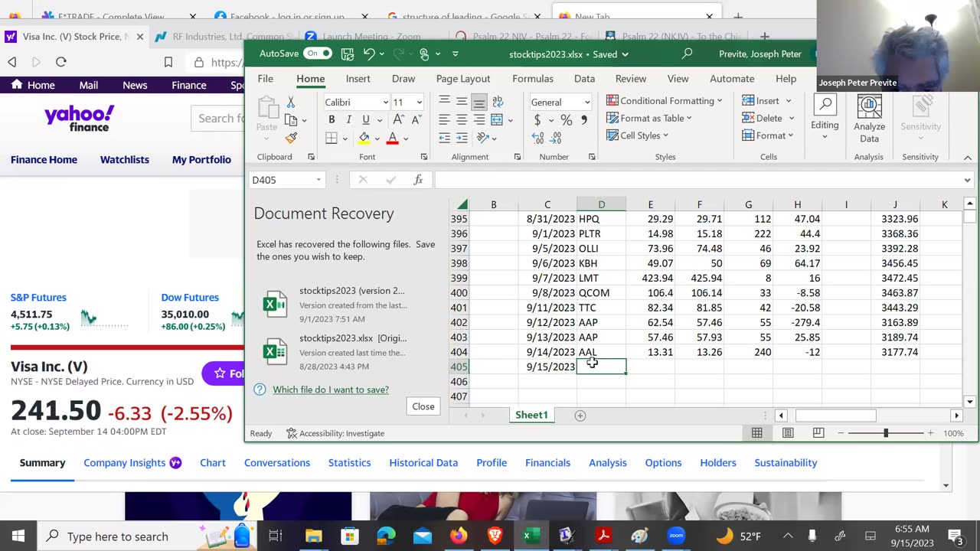
Task: Apply italic formatting with the I button
Action: [x=348, y=119]
